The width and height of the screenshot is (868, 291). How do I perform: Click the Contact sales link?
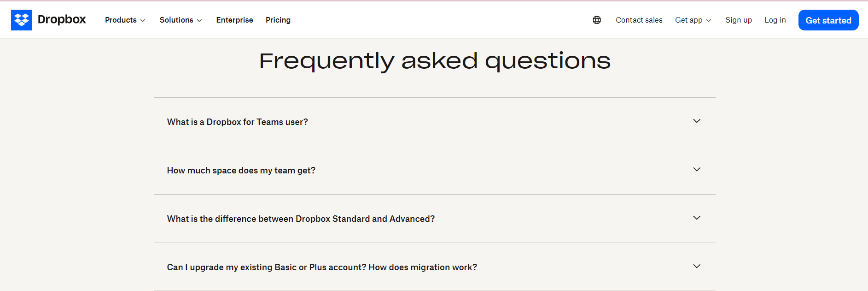639,20
